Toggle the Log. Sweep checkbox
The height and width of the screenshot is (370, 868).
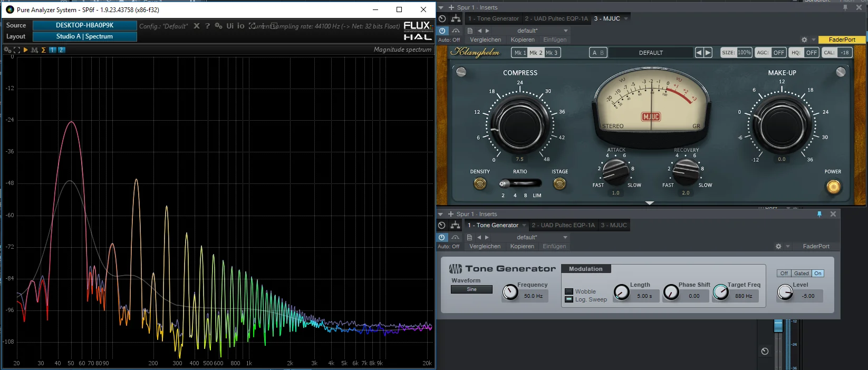(x=569, y=299)
